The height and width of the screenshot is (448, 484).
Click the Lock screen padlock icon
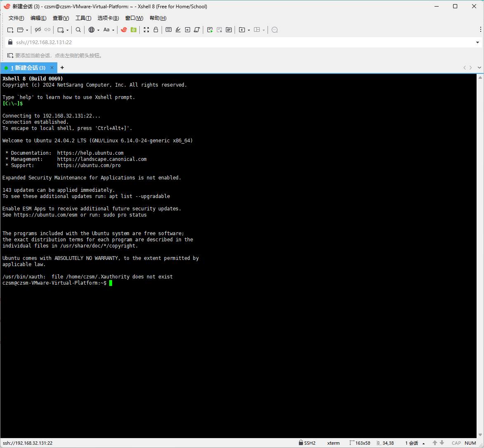(x=156, y=30)
